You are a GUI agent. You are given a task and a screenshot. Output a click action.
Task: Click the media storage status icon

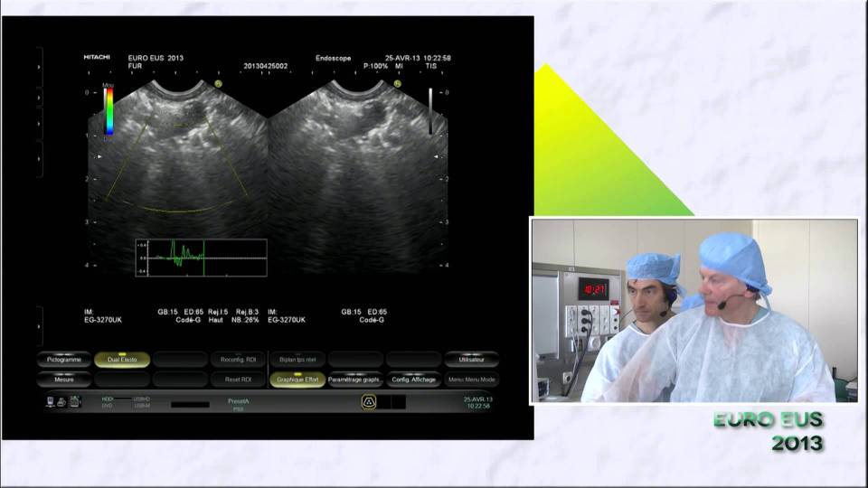tap(75, 401)
